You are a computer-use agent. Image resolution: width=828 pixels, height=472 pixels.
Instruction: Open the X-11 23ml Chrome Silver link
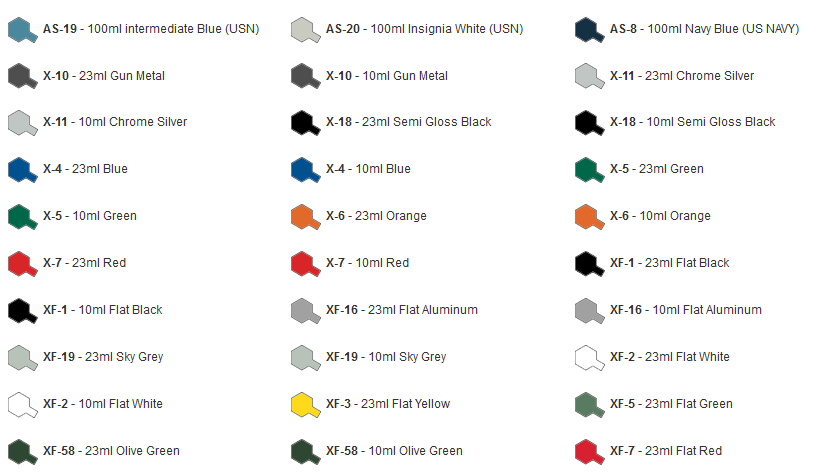click(x=682, y=76)
